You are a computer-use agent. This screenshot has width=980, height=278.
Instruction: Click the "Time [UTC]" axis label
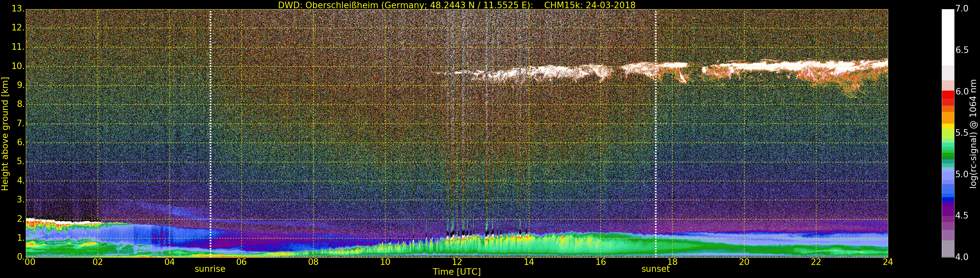click(x=457, y=272)
